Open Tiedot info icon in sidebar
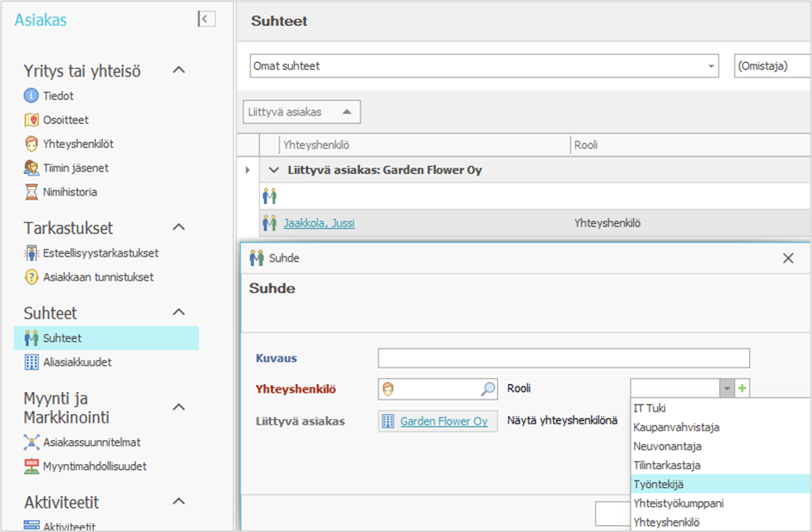This screenshot has width=812, height=532. coord(32,96)
